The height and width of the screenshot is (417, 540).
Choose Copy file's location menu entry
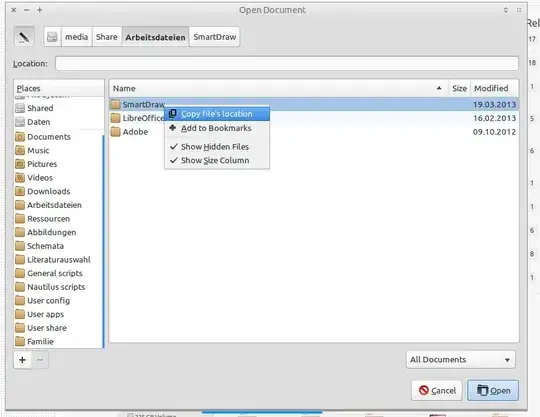(217, 114)
